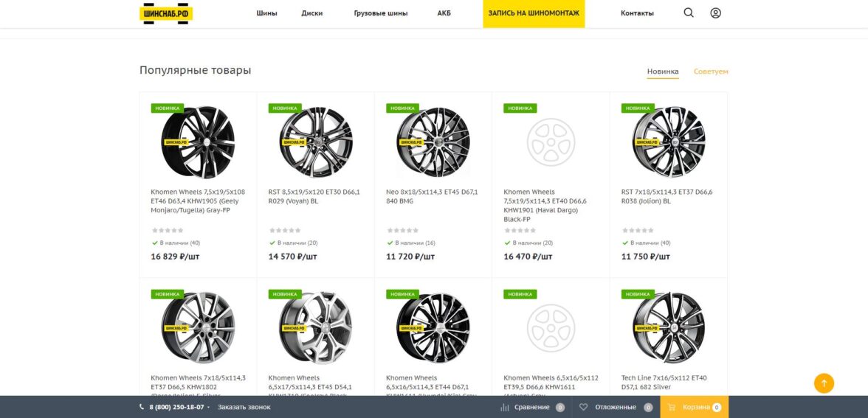Click price 11 750 ₽/шт
Image resolution: width=868 pixels, height=418 pixels.
[x=645, y=257]
